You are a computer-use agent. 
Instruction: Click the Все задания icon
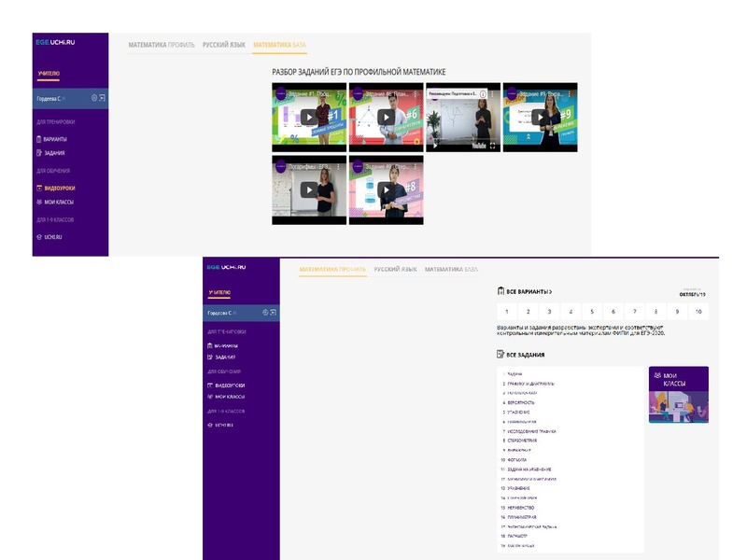[x=500, y=355]
